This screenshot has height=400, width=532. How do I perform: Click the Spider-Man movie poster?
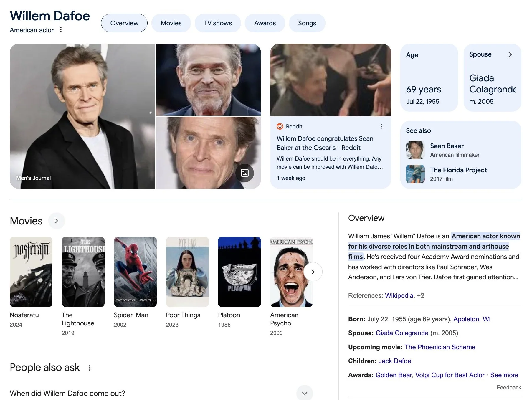click(135, 272)
